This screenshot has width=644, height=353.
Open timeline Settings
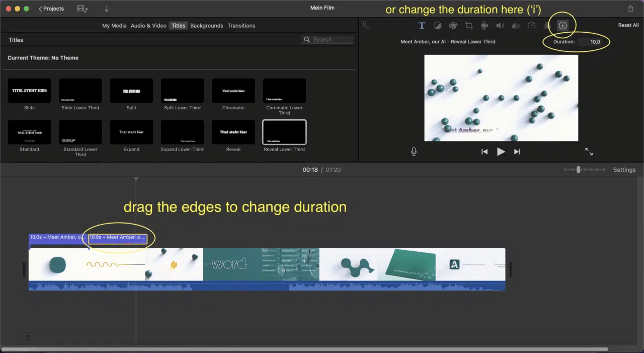(624, 170)
